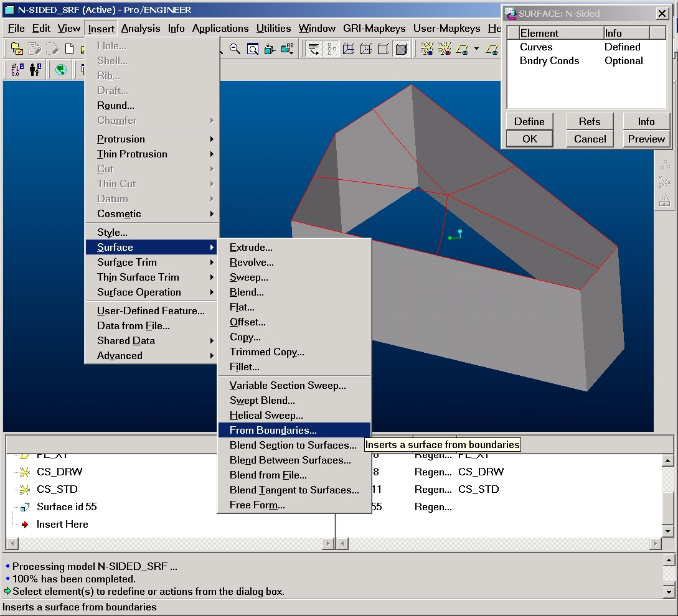678x616 pixels.
Task: Select the Bndry Conds element row
Action: pos(586,61)
